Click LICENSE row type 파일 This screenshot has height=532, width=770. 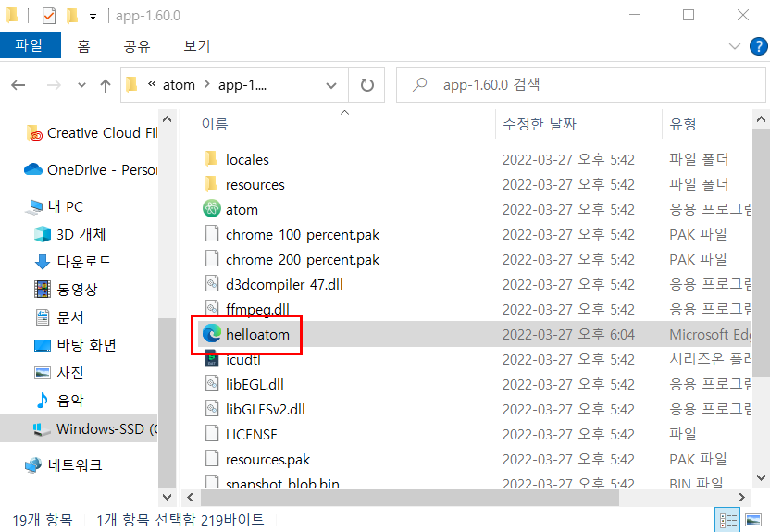click(683, 434)
